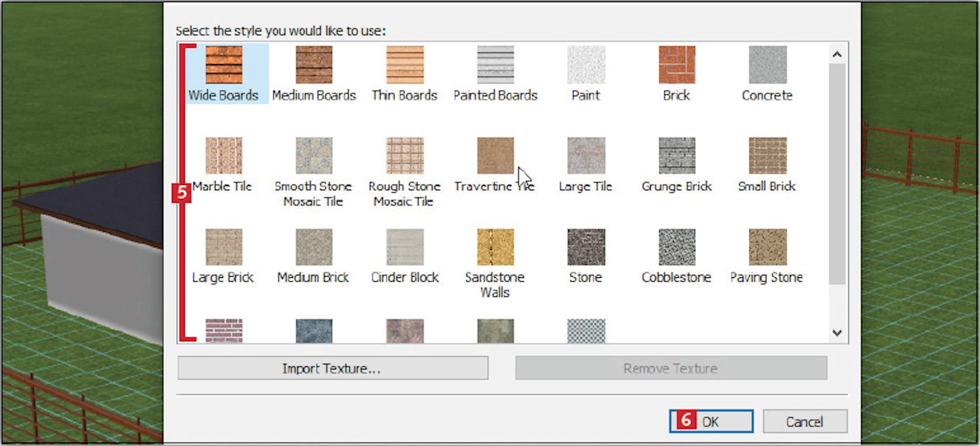Select the Cobblestone texture icon
Image resolution: width=980 pixels, height=446 pixels.
pyautogui.click(x=677, y=247)
